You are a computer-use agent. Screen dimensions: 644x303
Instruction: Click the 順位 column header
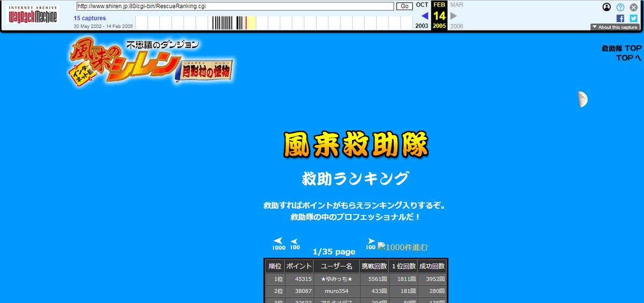pos(275,267)
